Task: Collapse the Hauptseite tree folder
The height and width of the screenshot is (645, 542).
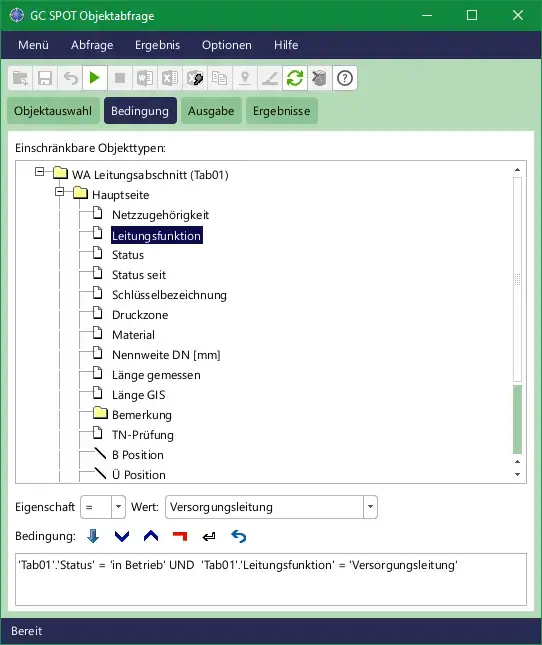Action: point(60,192)
